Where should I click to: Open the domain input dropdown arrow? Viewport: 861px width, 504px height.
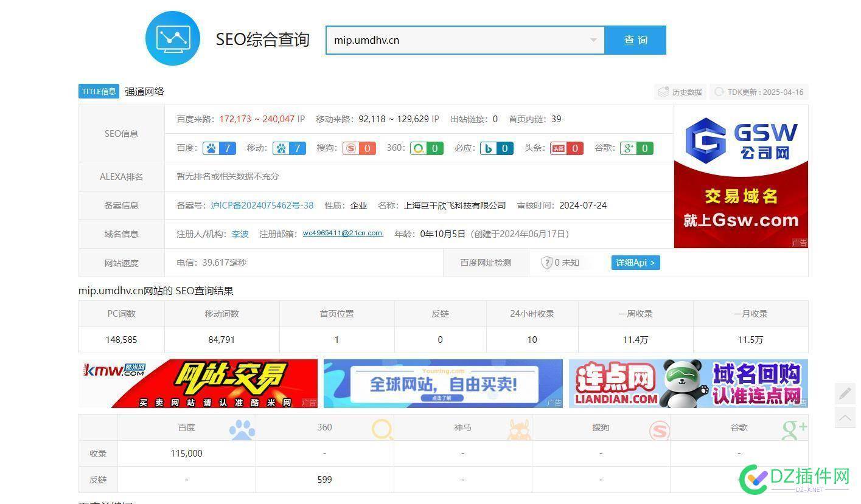tap(593, 40)
